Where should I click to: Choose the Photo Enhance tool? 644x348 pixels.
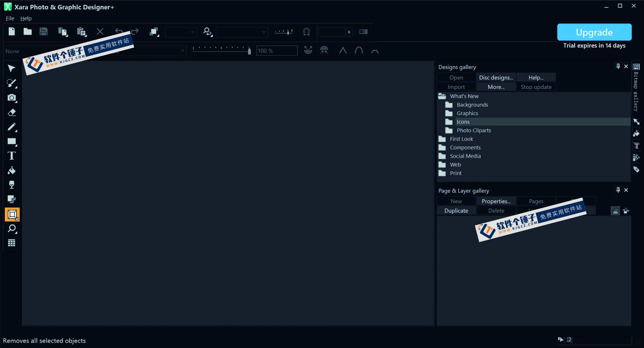[x=12, y=83]
